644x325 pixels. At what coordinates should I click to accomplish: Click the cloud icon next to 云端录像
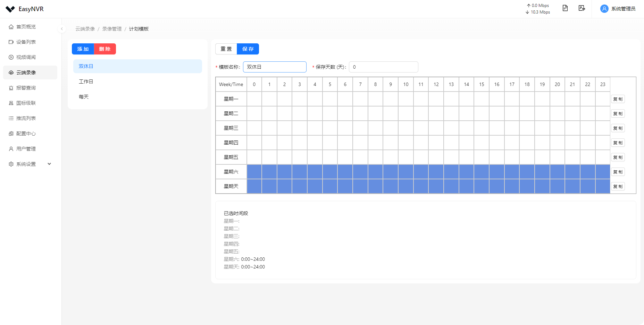tap(11, 72)
